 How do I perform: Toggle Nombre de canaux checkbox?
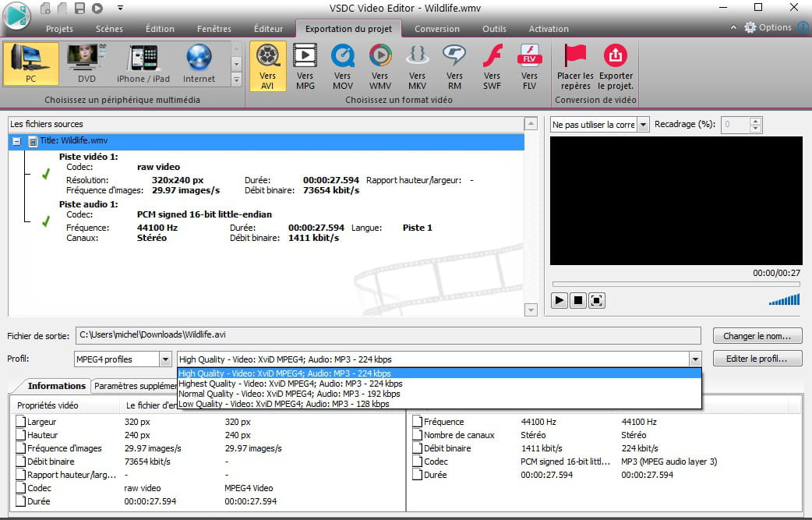click(418, 435)
